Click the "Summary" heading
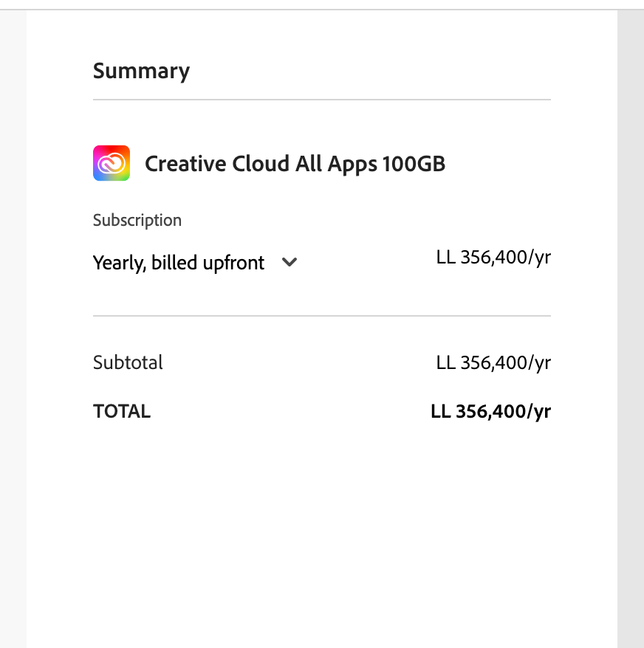The width and height of the screenshot is (644, 648). pyautogui.click(x=141, y=71)
